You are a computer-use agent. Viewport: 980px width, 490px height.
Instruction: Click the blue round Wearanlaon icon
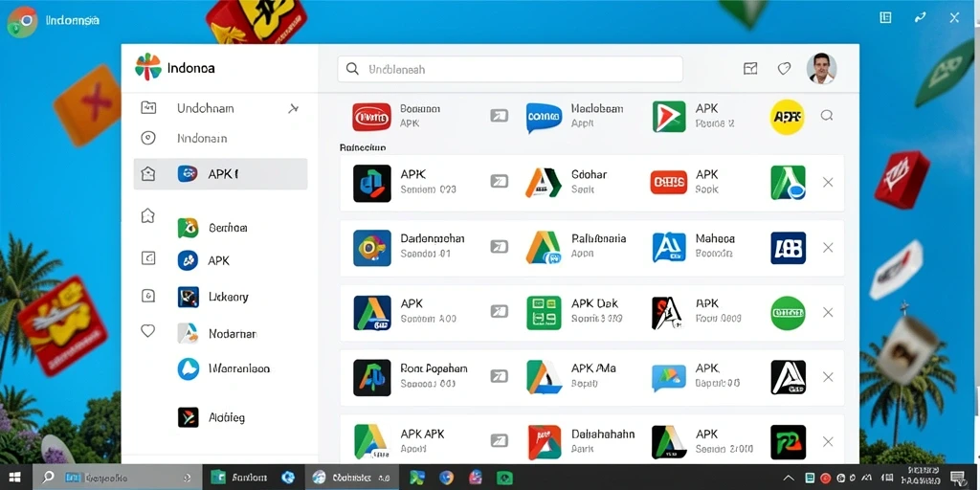click(189, 368)
